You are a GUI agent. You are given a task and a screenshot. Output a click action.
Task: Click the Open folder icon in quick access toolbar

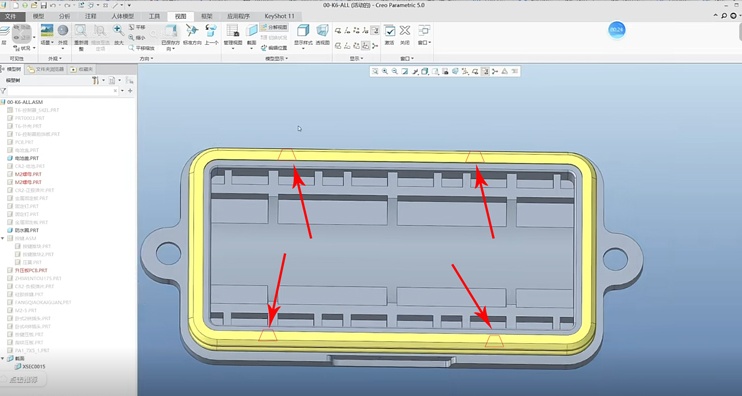tap(34, 5)
